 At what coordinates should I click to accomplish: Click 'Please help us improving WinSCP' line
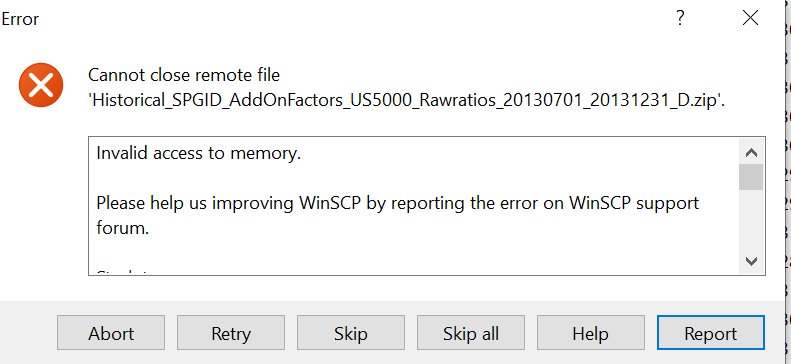(398, 203)
